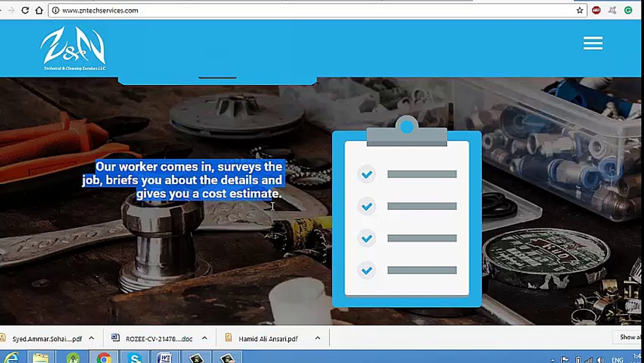Expand options for ROZEE-CV doc download
Image resolution: width=644 pixels, height=363 pixels.
(x=205, y=338)
